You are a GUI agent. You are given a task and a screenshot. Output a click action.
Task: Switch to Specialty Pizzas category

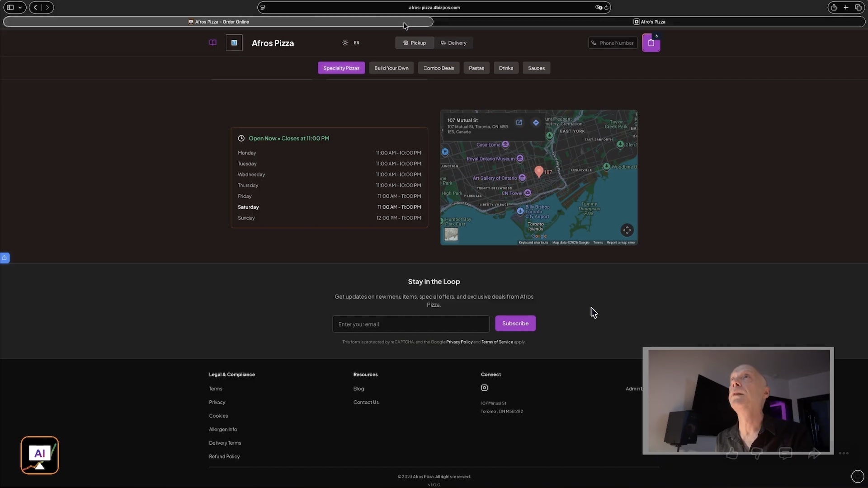click(341, 68)
